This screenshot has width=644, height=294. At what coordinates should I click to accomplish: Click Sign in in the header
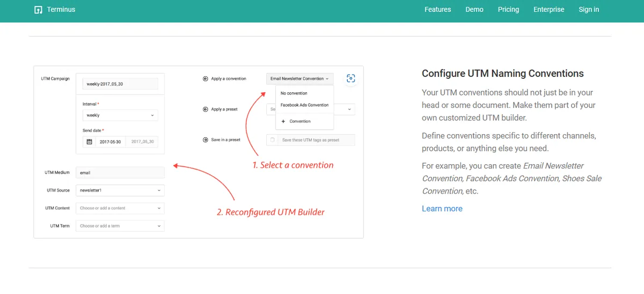[x=589, y=10]
